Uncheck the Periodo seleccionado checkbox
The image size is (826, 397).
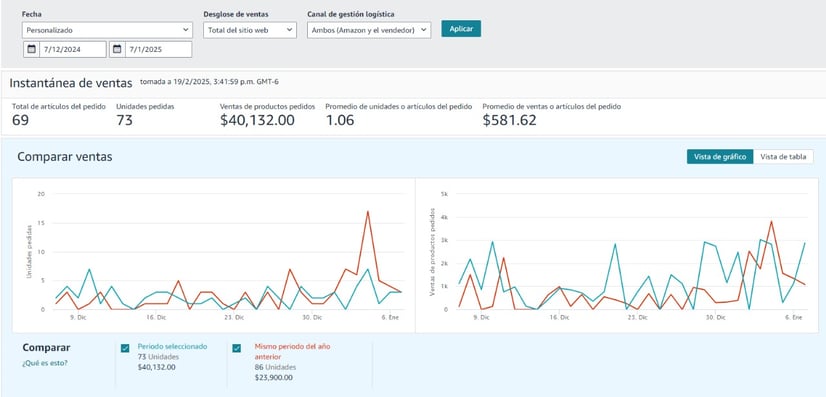point(125,348)
